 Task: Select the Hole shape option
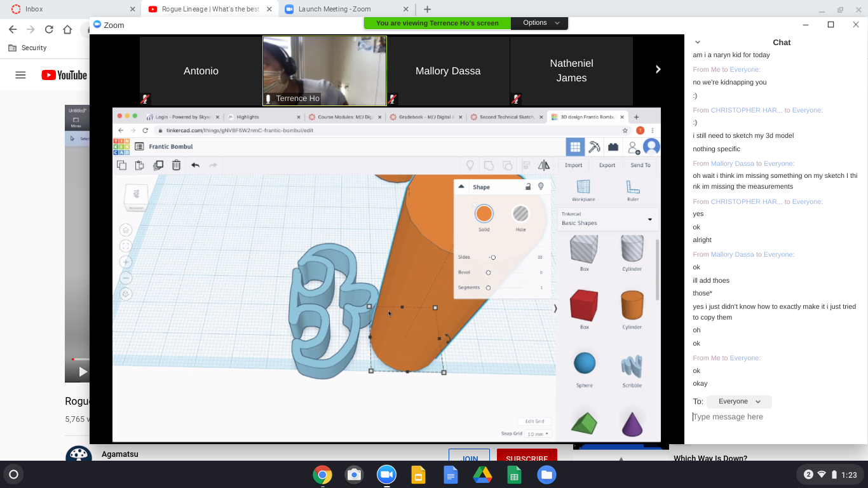point(520,213)
